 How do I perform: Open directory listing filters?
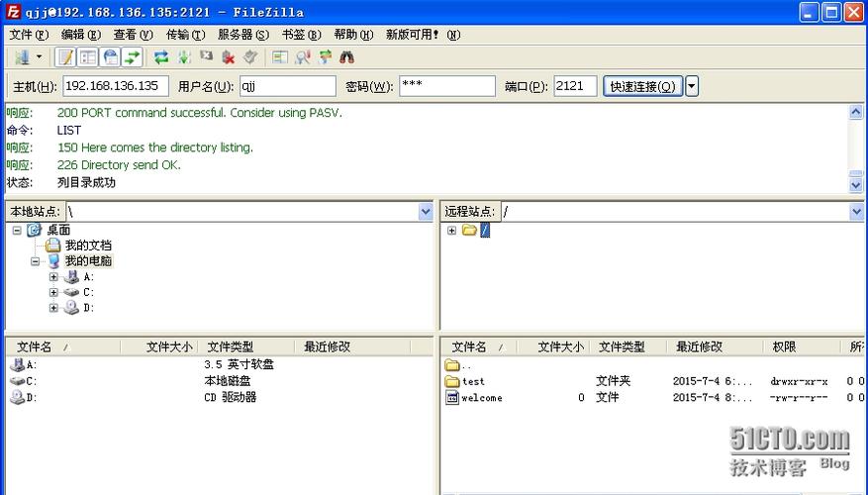point(280,57)
